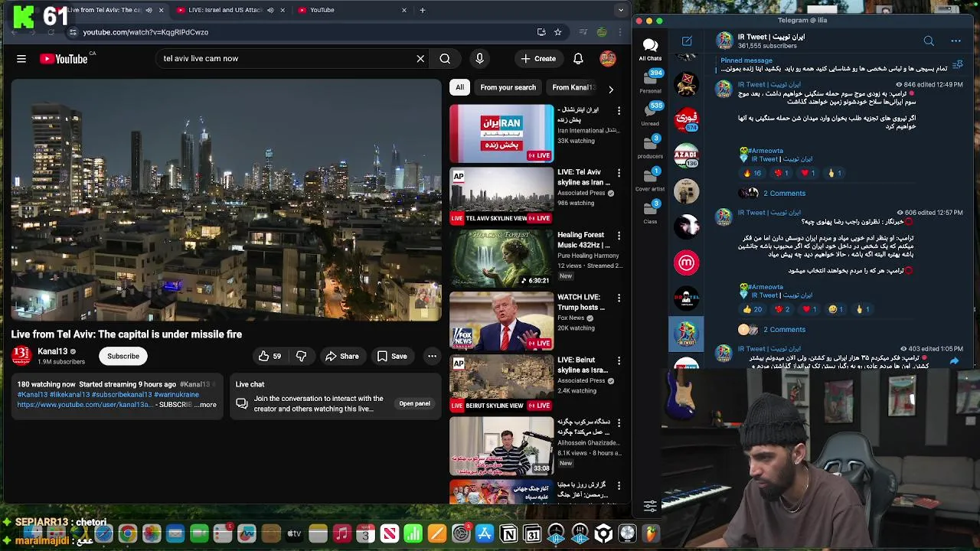Open the AZADI chat in Telegram
This screenshot has height=551, width=980.
(x=687, y=155)
